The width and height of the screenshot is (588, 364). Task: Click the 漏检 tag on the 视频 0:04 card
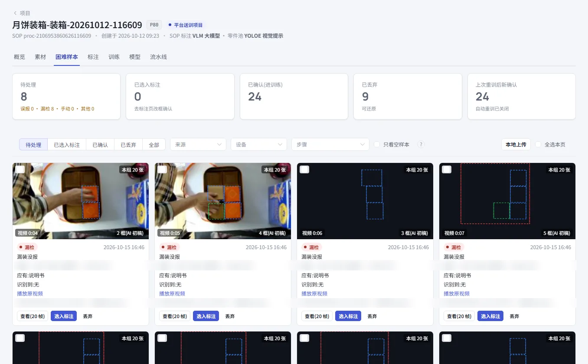click(27, 247)
